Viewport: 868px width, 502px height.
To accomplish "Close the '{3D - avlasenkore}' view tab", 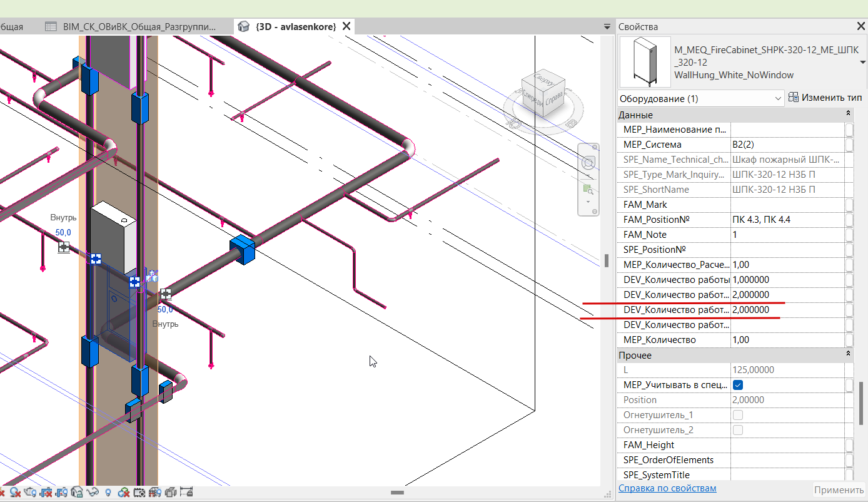I will 346,26.
